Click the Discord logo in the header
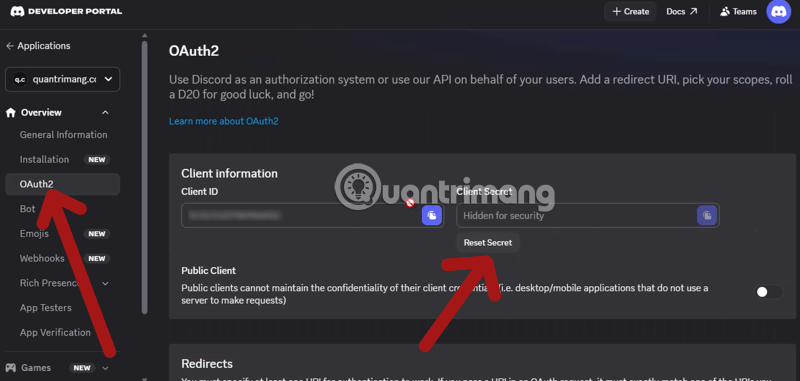Screen dimensions: 800x381 pyautogui.click(x=17, y=11)
